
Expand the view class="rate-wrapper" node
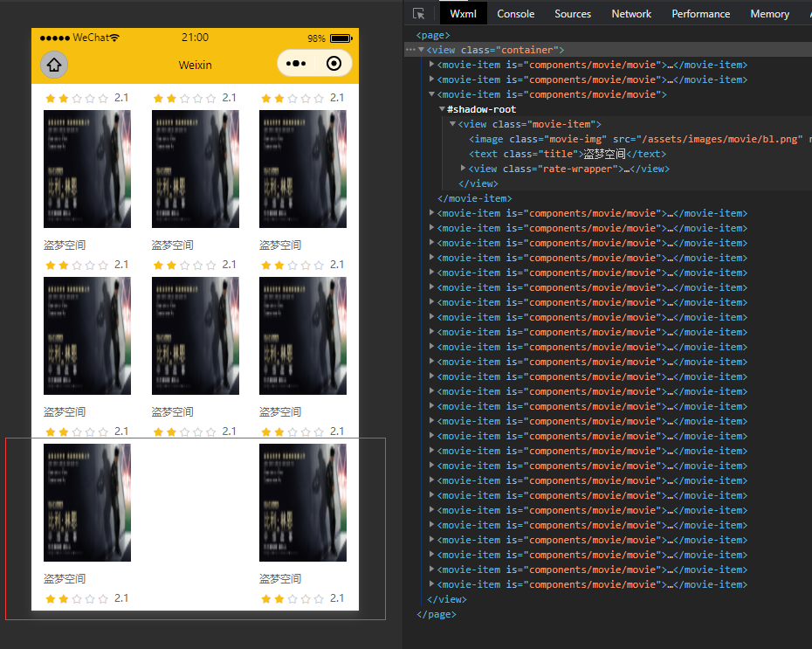coord(463,169)
